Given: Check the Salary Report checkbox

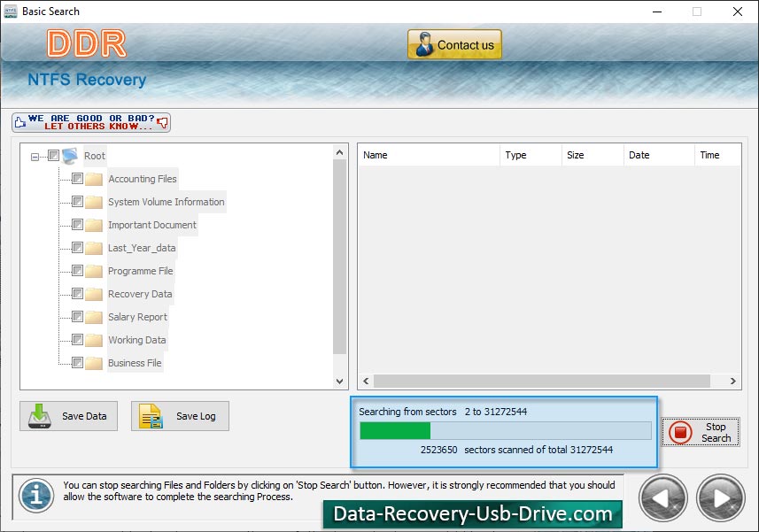Looking at the screenshot, I should click(x=77, y=316).
